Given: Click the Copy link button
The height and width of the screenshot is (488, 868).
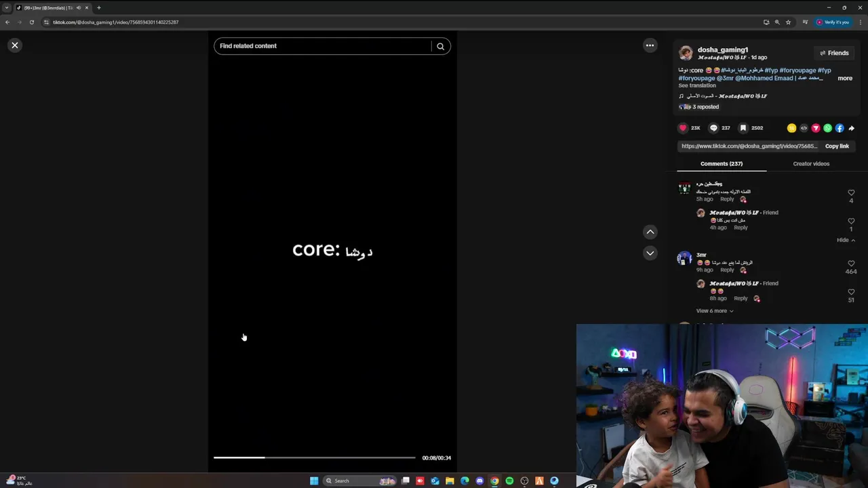Looking at the screenshot, I should point(837,146).
